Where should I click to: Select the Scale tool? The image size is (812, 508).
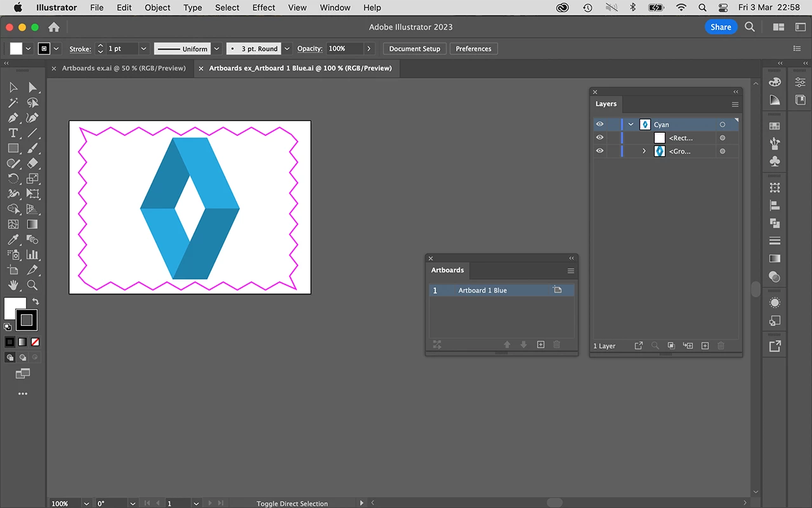(33, 179)
